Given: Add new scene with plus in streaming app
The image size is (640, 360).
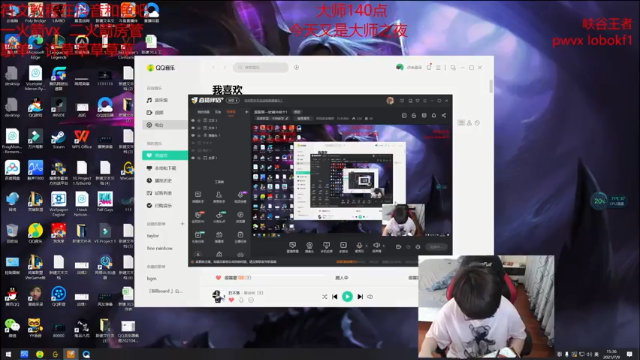Looking at the screenshot, I should point(246,112).
